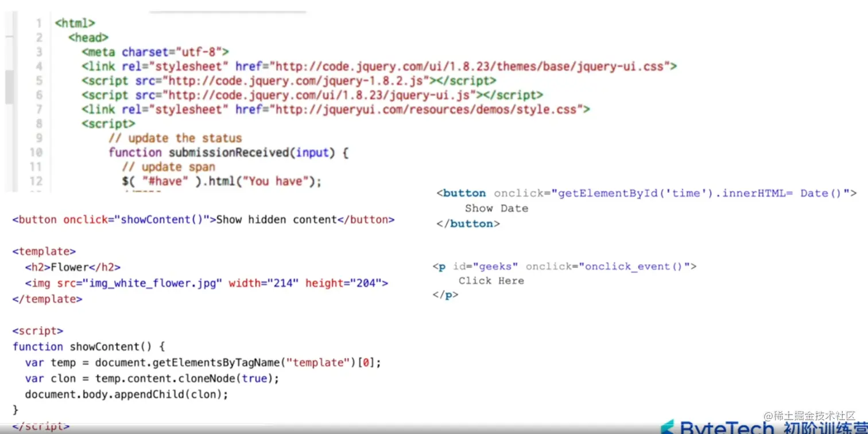Screen dimensions: 868x434
Task: Select the "var temp" getElementsByTagName line
Action: [x=203, y=363]
